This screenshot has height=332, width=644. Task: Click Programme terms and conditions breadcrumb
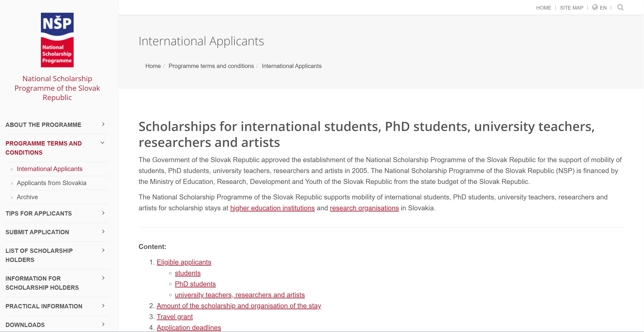point(211,66)
